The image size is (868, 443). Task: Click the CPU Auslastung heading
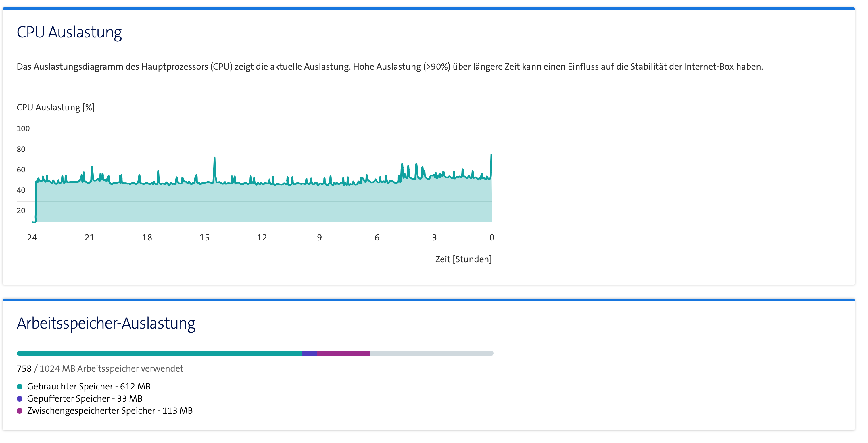tap(69, 33)
